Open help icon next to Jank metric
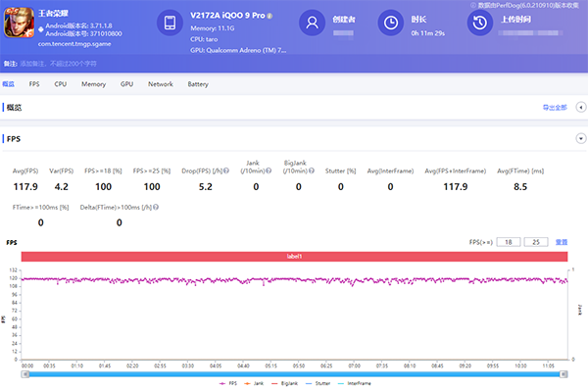Image resolution: width=588 pixels, height=388 pixels. click(x=269, y=170)
